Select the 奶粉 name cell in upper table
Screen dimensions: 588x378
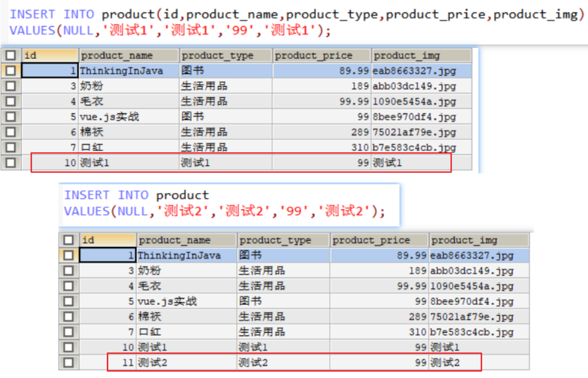pos(129,86)
